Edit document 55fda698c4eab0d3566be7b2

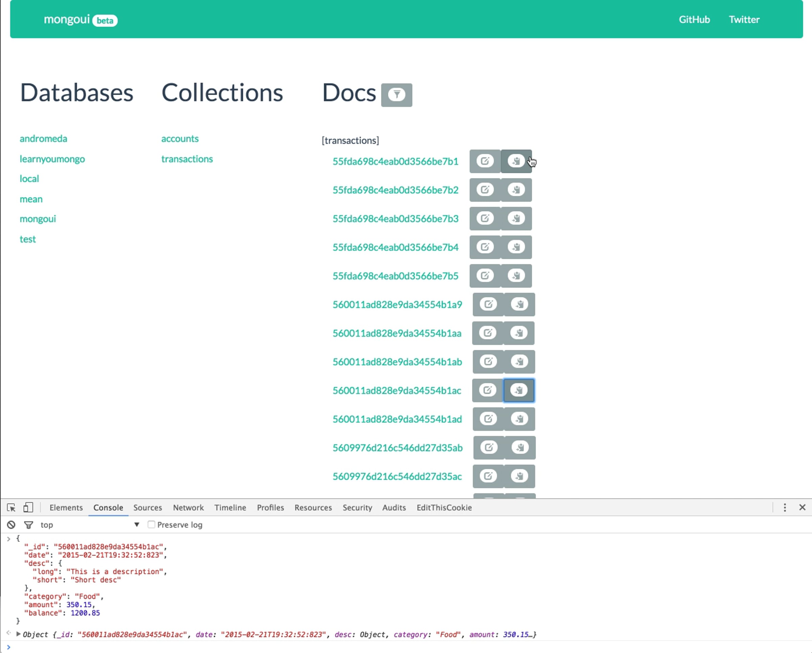[x=485, y=190]
